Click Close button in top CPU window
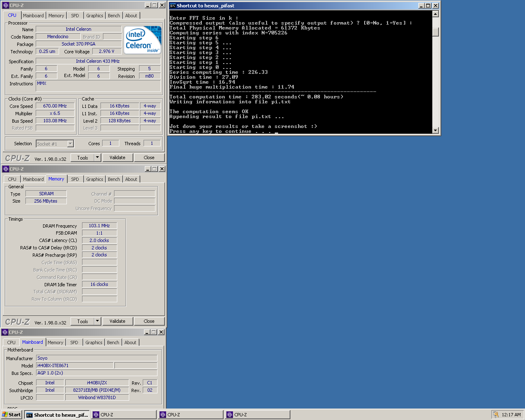 149,157
